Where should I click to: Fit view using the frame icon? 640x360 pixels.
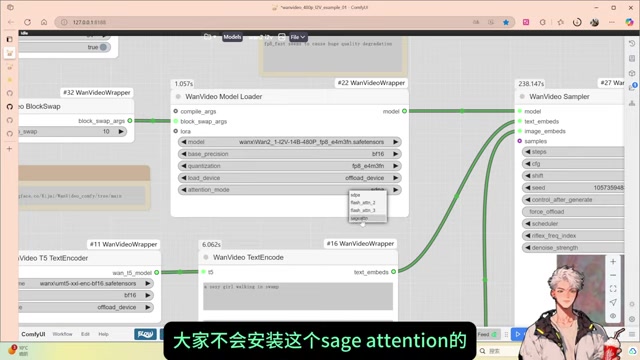[613, 289]
